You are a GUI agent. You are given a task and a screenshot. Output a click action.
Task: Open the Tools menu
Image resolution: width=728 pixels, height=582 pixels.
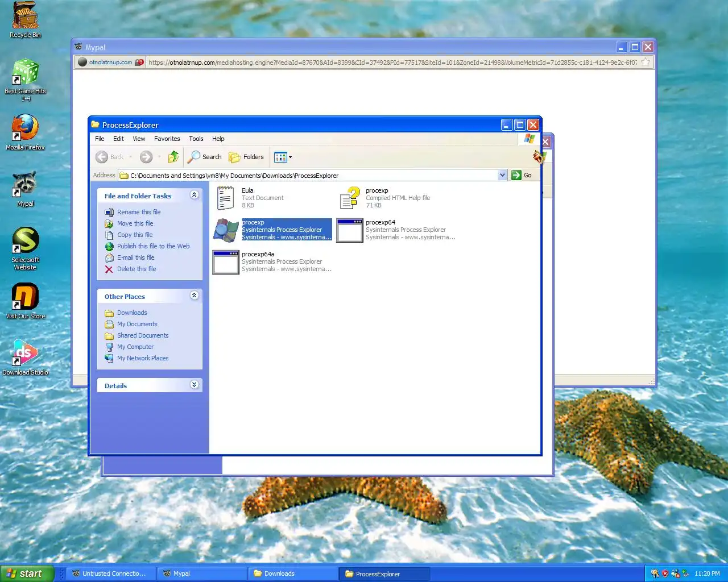(x=196, y=139)
